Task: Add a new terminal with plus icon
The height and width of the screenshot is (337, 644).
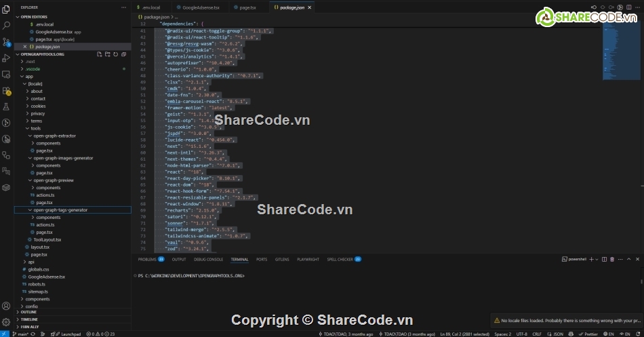Action: coord(591,259)
